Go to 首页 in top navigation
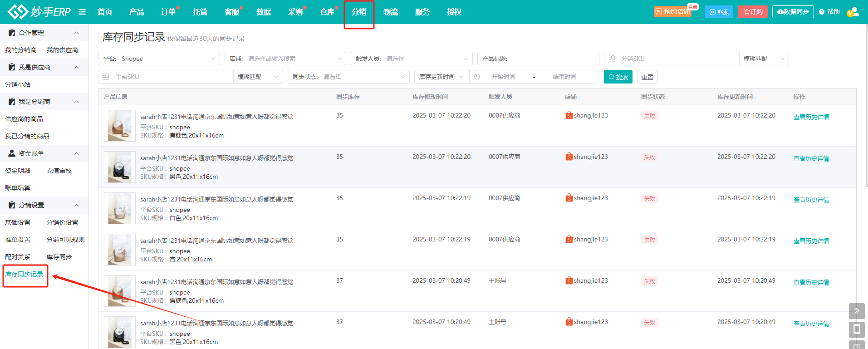This screenshot has height=349, width=868. [105, 12]
